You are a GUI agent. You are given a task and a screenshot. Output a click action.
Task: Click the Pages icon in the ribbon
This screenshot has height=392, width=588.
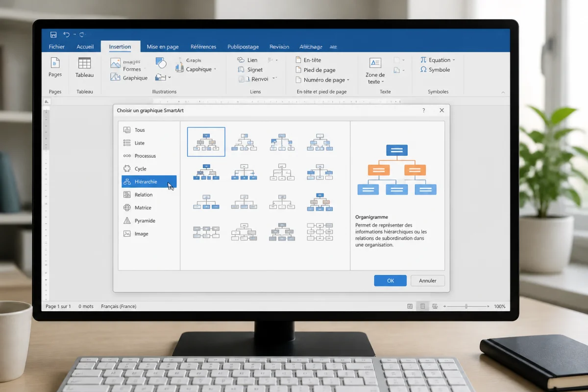point(55,63)
